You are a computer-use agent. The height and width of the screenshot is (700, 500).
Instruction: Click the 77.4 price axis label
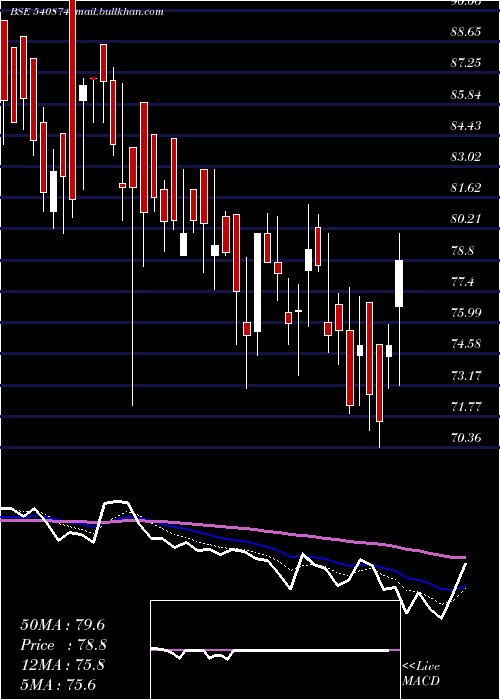coord(462,282)
